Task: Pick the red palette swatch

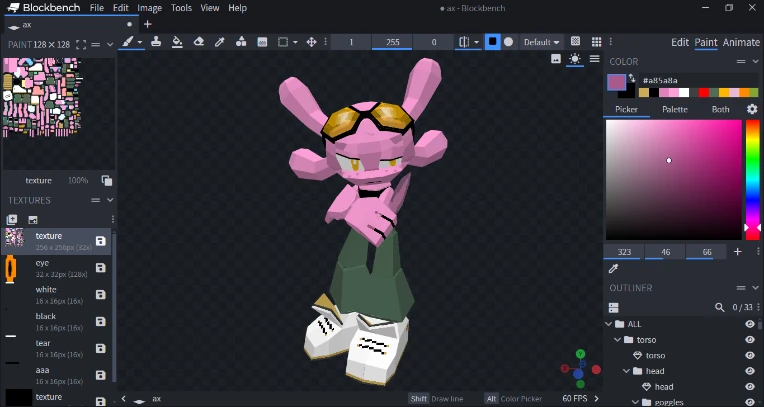Action: point(704,93)
